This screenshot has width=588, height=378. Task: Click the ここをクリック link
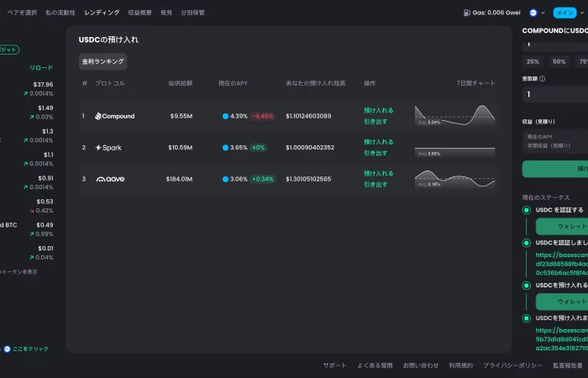[x=31, y=349]
